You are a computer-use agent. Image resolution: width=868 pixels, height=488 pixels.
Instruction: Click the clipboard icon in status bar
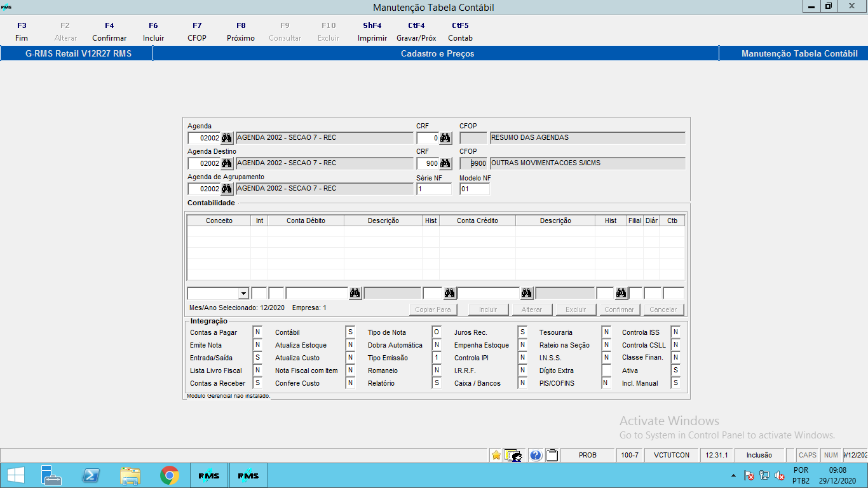coord(552,455)
